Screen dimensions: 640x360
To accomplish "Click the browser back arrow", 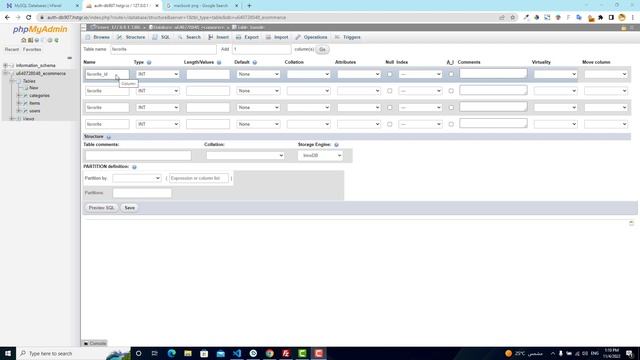I will (x=7, y=18).
